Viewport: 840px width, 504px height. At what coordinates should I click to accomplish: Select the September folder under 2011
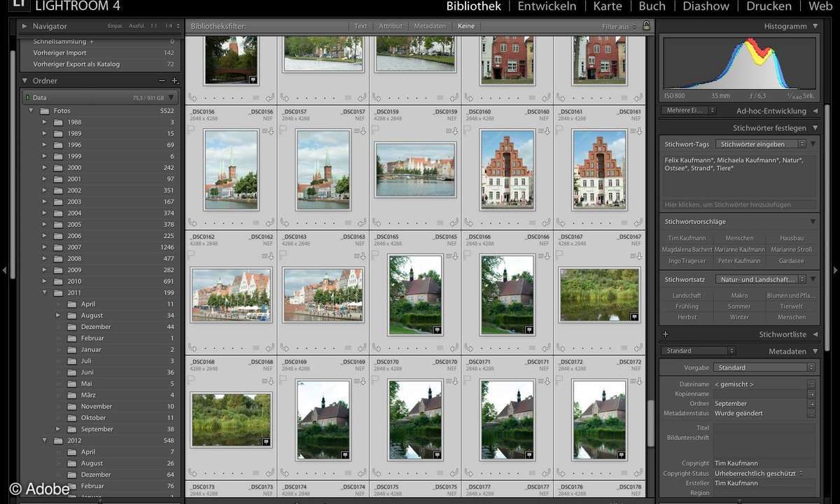(x=97, y=429)
